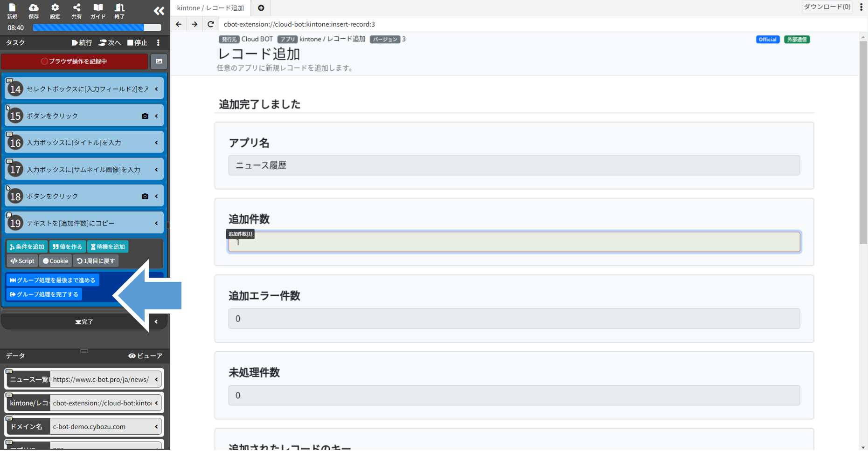Click the 停止 stop button
Image resolution: width=868 pixels, height=451 pixels.
137,42
